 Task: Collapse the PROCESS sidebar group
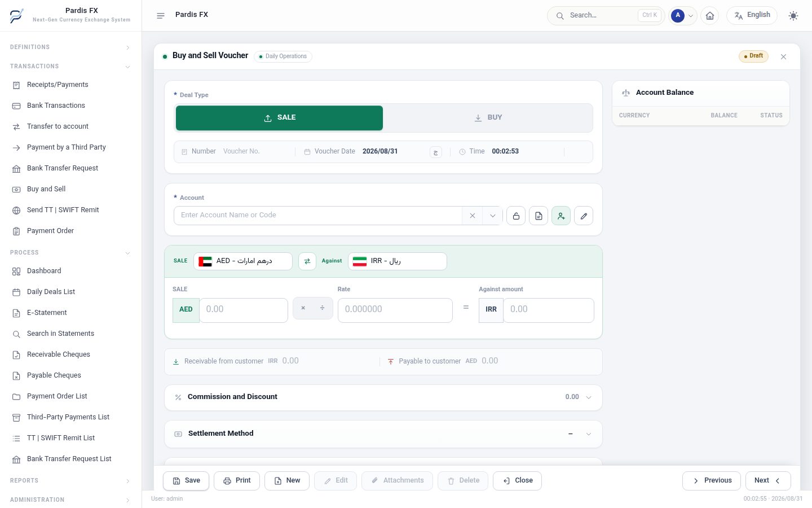click(x=70, y=253)
